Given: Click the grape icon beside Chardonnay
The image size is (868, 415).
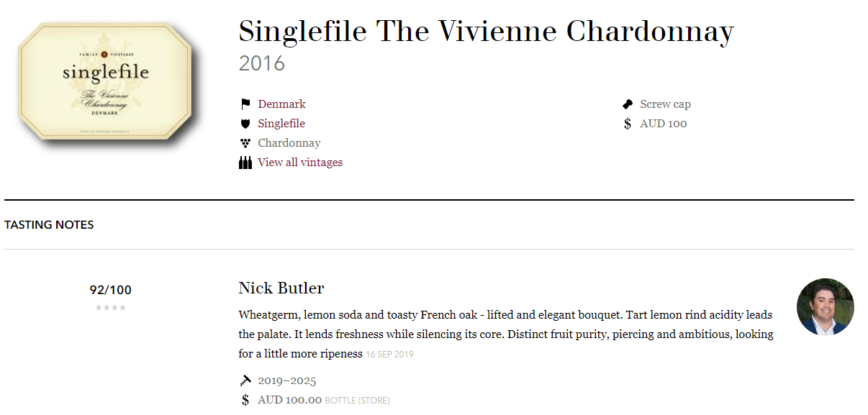Looking at the screenshot, I should click(x=245, y=143).
